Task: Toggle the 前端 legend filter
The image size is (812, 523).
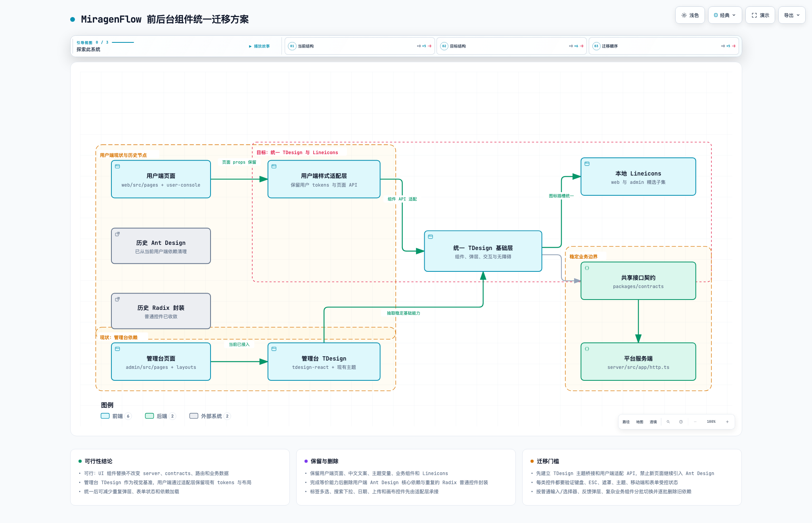Action: point(116,416)
